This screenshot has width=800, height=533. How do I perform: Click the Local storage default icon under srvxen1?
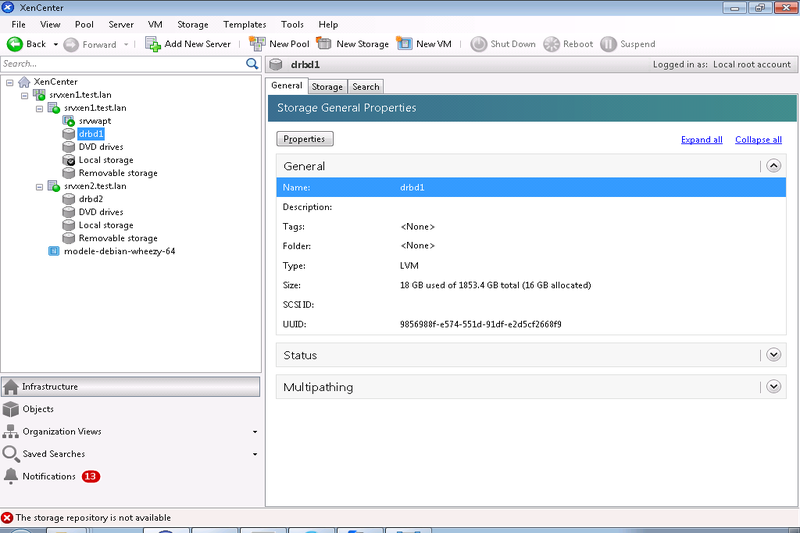pos(69,160)
